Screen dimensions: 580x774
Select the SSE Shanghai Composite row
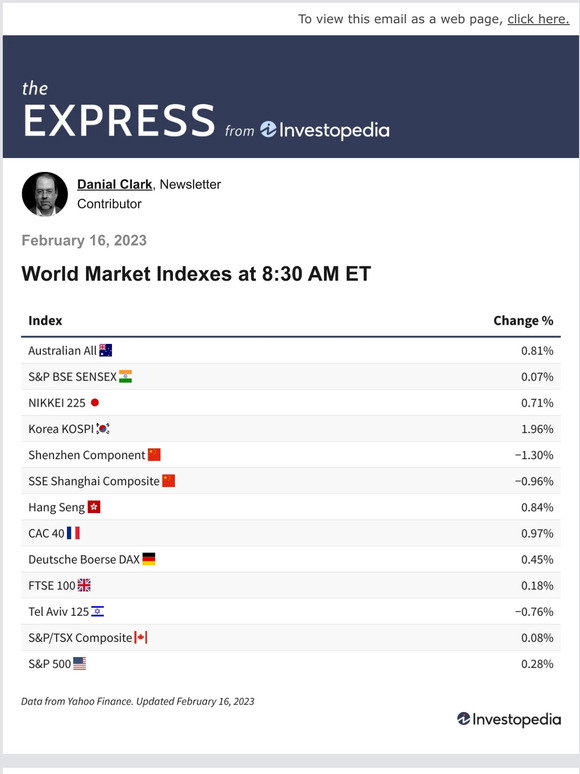pyautogui.click(x=291, y=481)
